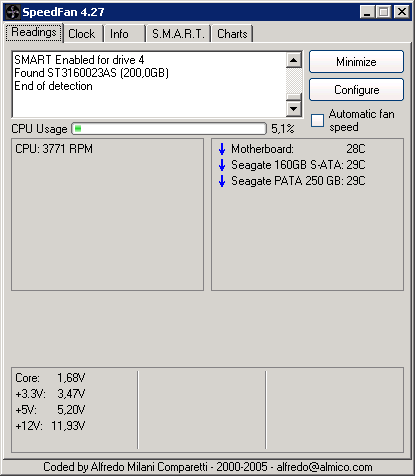Click the Core 1,68V voltage reading
Screen dimensions: 415x476
click(x=50, y=378)
